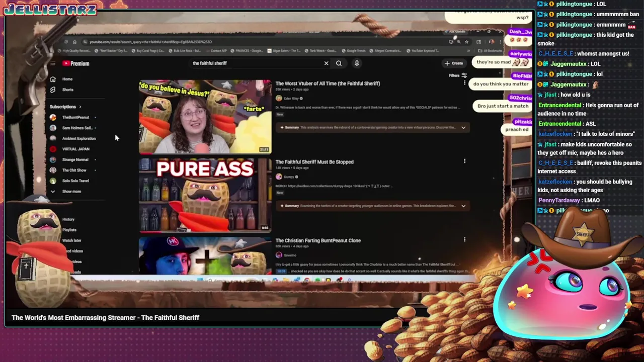The width and height of the screenshot is (644, 362).
Task: Open the Contact AEP bookmark
Action: [x=216, y=51]
